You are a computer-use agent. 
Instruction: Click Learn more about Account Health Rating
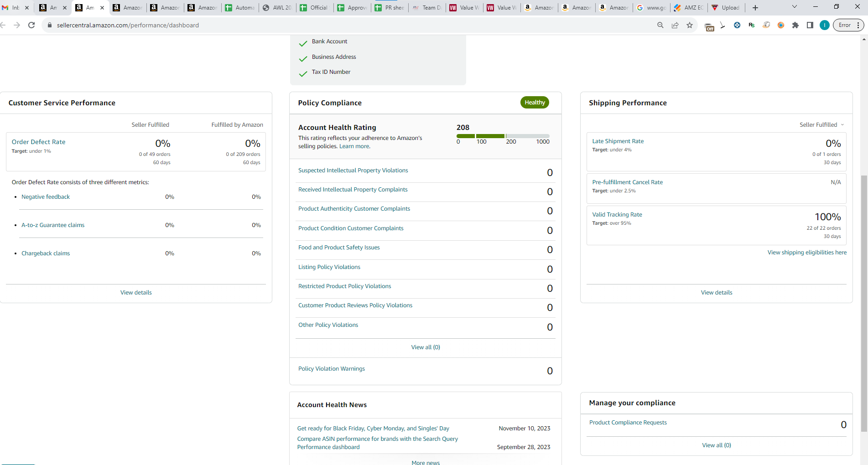coord(354,146)
